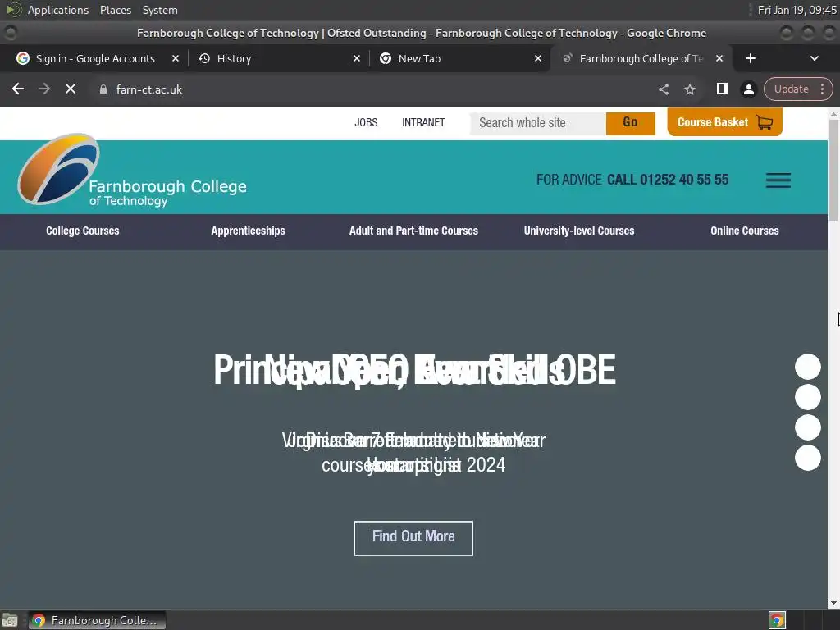840x630 pixels.
Task: Select the fourth carousel slide dot
Action: (808, 458)
